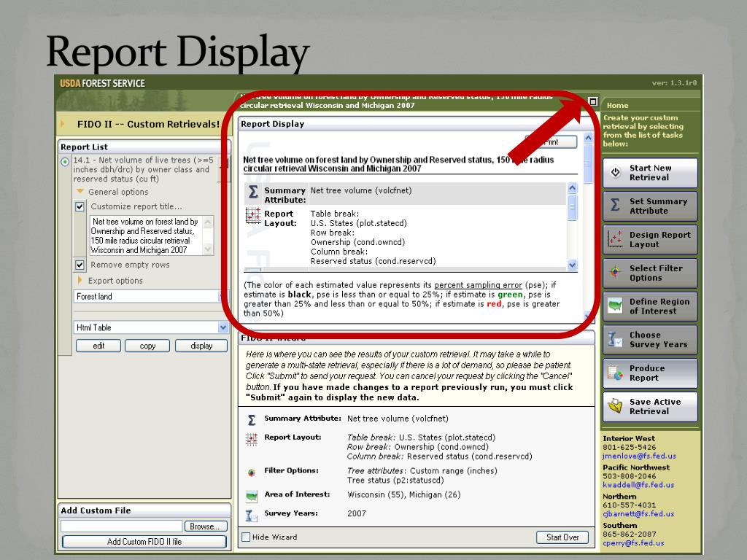Screen dimensions: 747x560
Task: Click the Interior West phone number 801-625-5426
Action: click(x=630, y=447)
